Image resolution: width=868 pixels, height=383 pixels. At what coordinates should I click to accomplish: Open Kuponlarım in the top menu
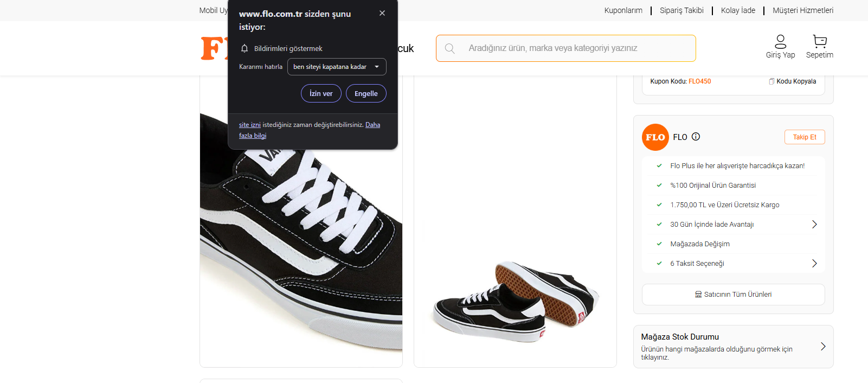(x=623, y=10)
